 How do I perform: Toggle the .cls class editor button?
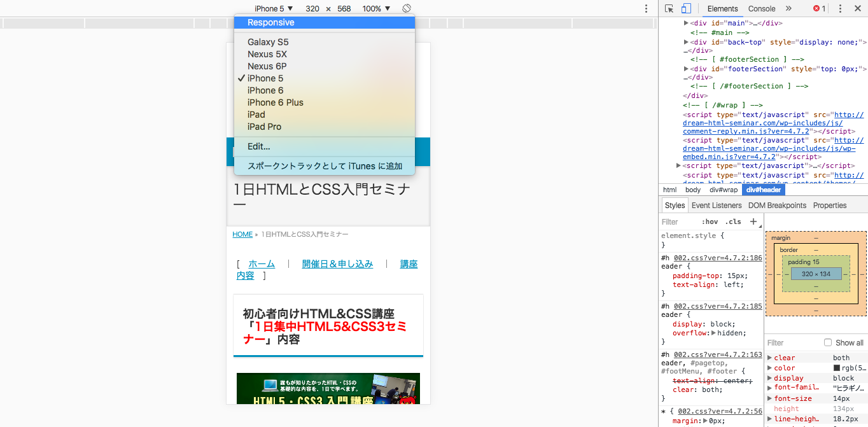[x=734, y=221]
